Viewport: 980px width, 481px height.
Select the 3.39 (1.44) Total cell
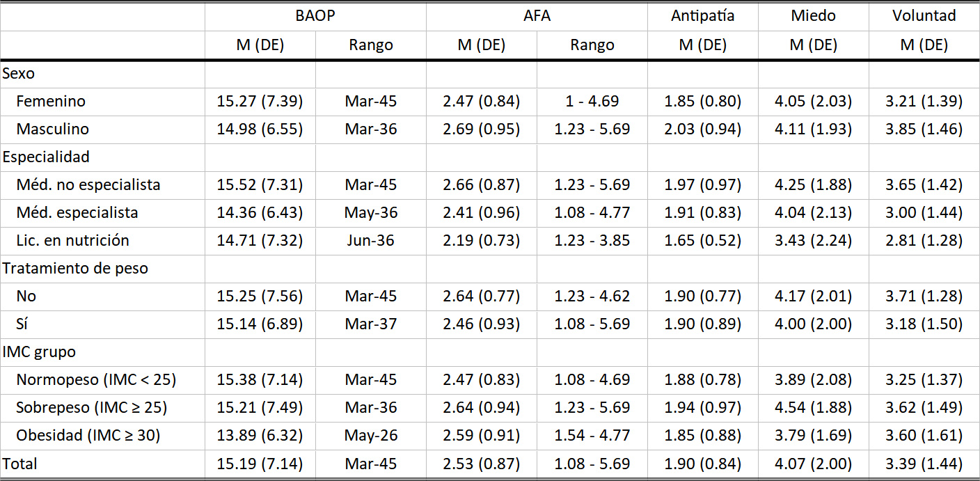tap(924, 464)
